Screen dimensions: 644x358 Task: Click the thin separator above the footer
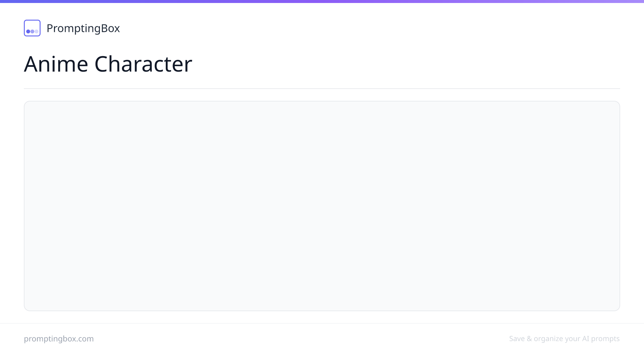point(322,323)
